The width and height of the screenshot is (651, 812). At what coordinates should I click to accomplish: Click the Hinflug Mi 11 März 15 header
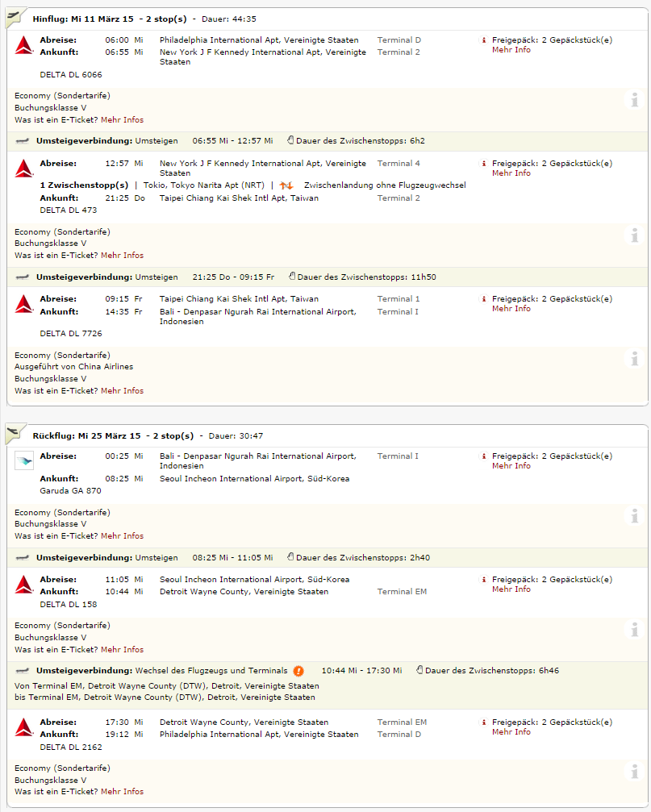(x=83, y=19)
